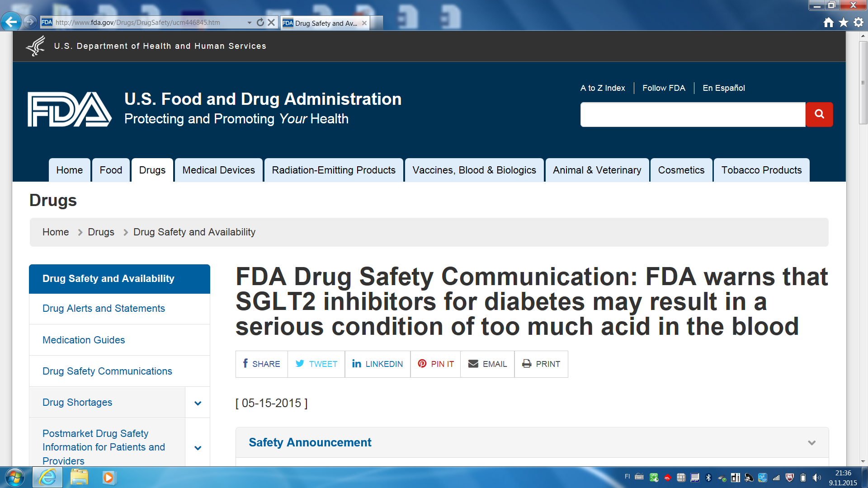Collapse the Safety Announcement section chevron
Image resolution: width=868 pixels, height=488 pixels.
click(x=812, y=442)
